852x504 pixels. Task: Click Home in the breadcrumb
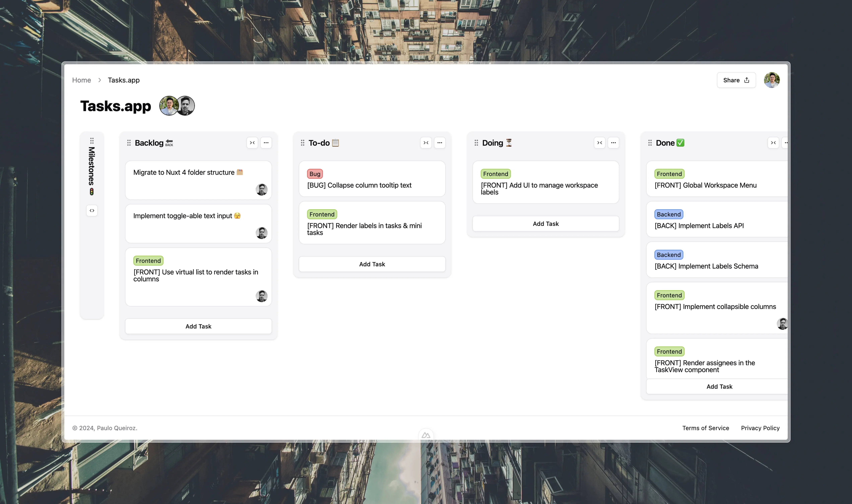[81, 80]
